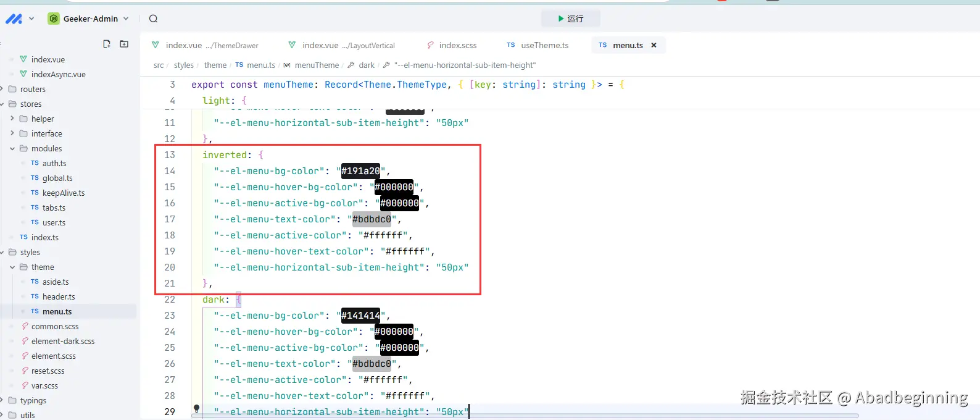Expand the helper folder chevron

(x=12, y=119)
